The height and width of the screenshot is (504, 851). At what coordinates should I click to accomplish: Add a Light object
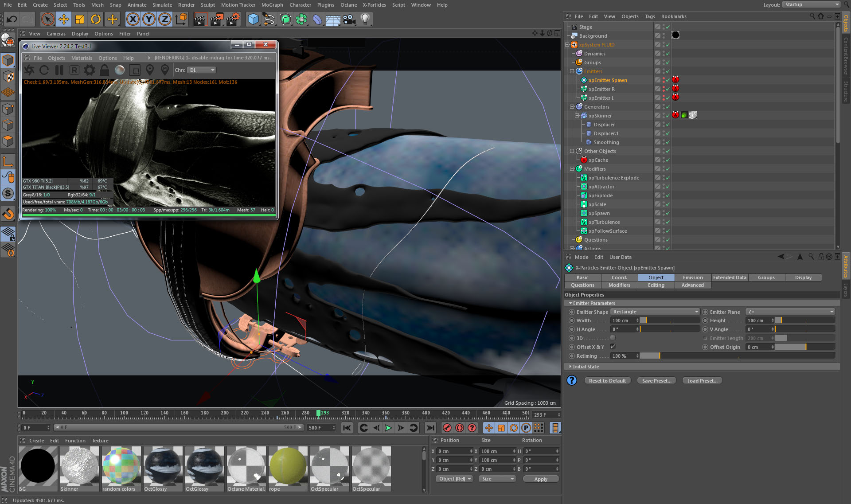click(365, 19)
